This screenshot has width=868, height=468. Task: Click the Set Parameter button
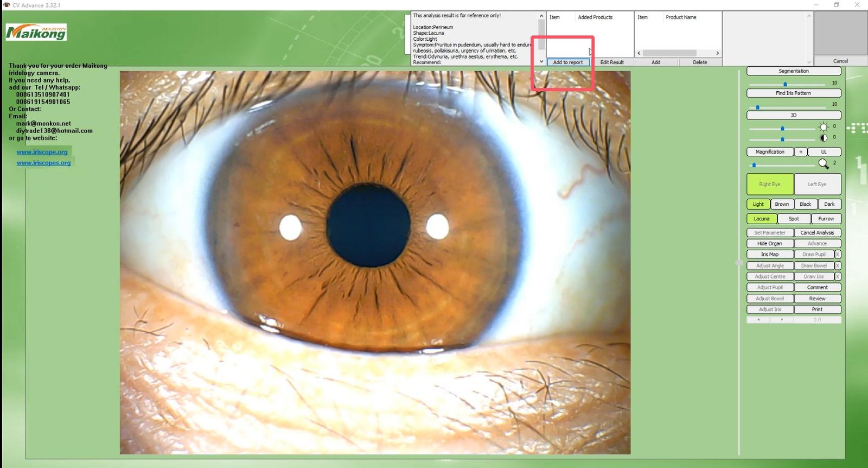pyautogui.click(x=770, y=233)
